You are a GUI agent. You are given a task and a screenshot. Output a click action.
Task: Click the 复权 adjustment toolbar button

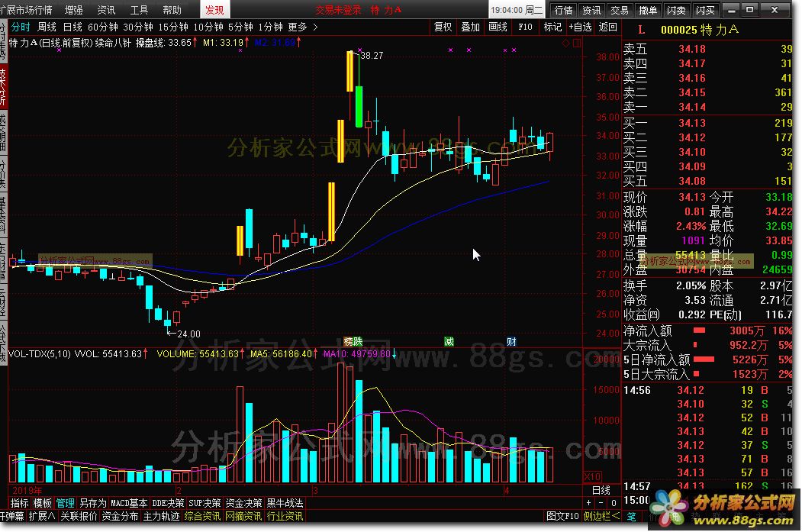point(443,27)
